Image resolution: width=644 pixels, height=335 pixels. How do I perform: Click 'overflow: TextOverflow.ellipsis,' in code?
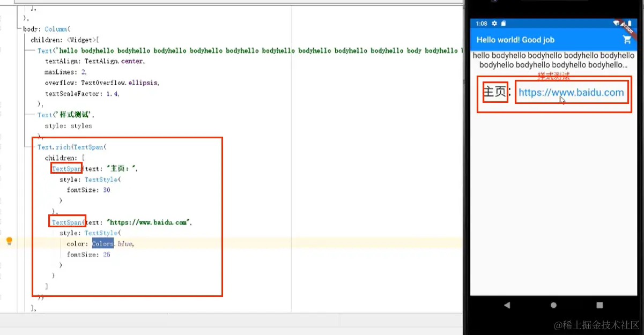click(102, 83)
